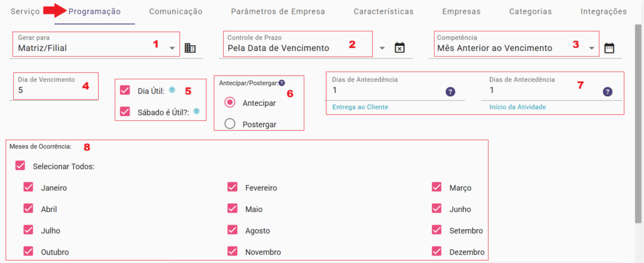Click the help icon beside Antecipar/Postergar

282,83
